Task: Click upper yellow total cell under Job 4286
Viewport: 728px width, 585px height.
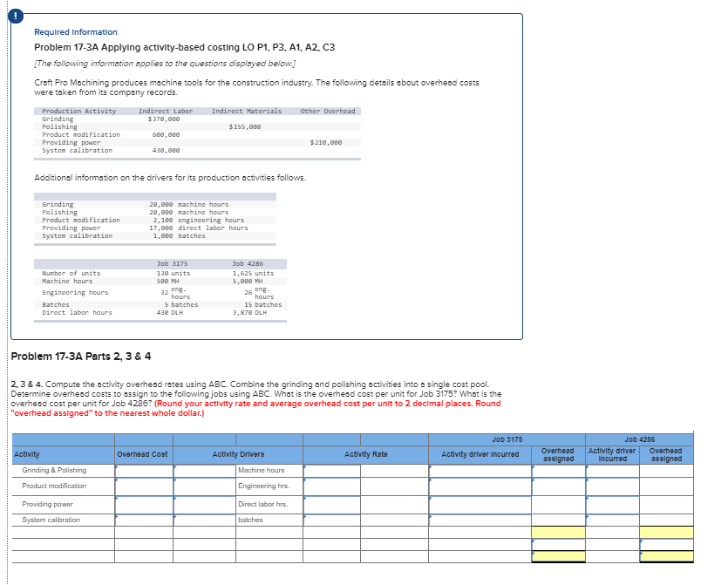Action: [x=666, y=532]
